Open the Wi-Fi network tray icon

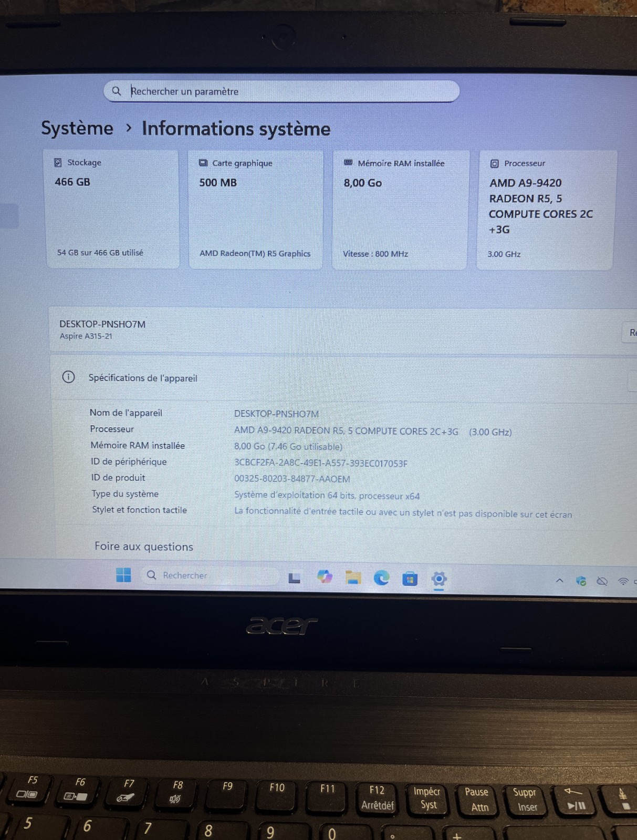coord(623,581)
